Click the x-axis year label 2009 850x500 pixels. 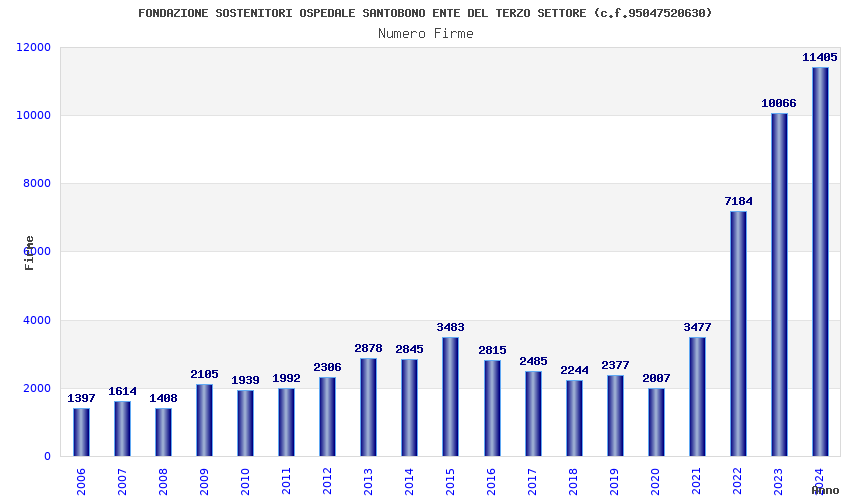click(x=204, y=482)
